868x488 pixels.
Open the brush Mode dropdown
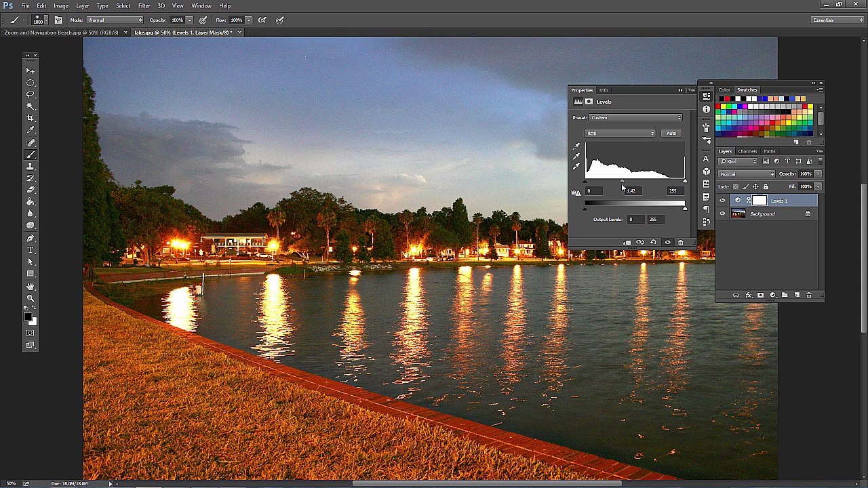(115, 20)
